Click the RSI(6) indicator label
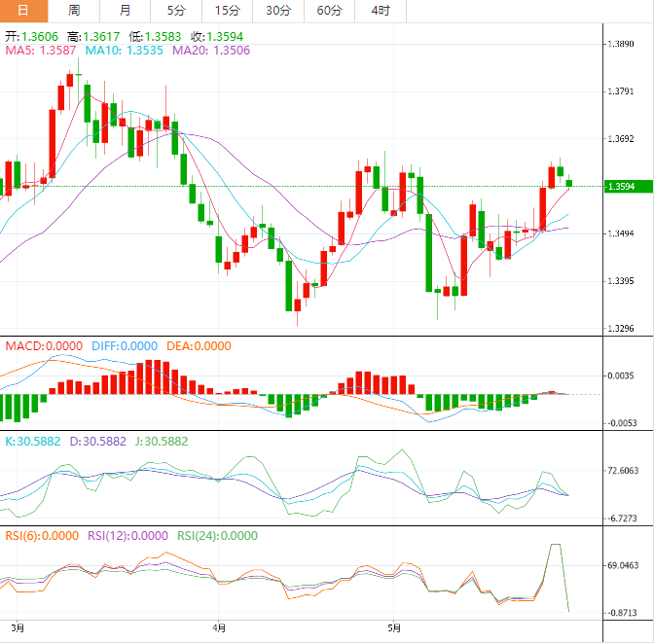The image size is (654, 644). pyautogui.click(x=41, y=535)
